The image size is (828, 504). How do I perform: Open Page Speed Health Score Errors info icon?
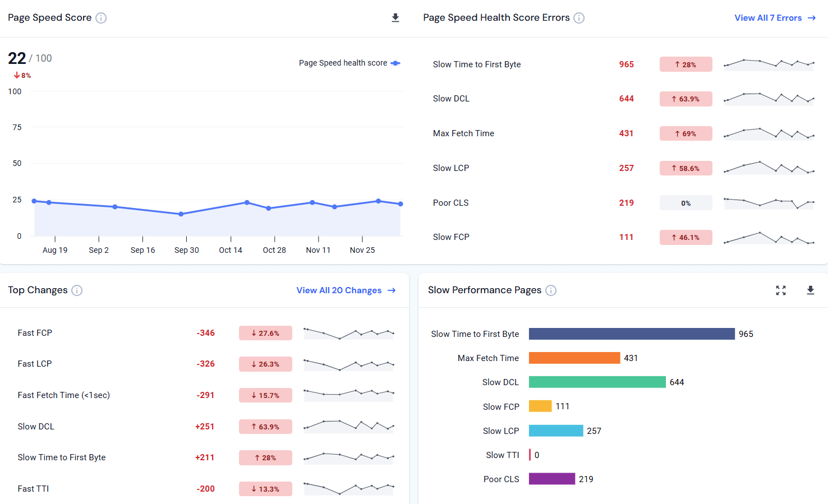tap(579, 18)
